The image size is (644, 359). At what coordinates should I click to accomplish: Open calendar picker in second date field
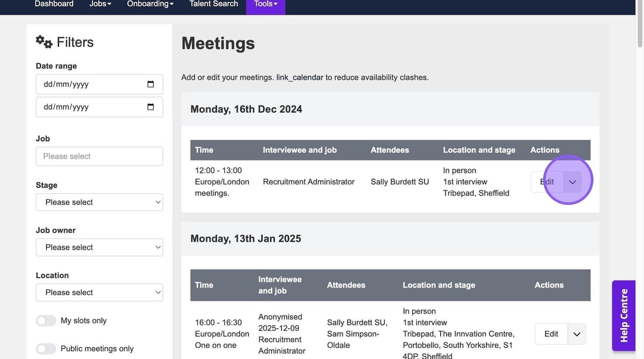150,107
